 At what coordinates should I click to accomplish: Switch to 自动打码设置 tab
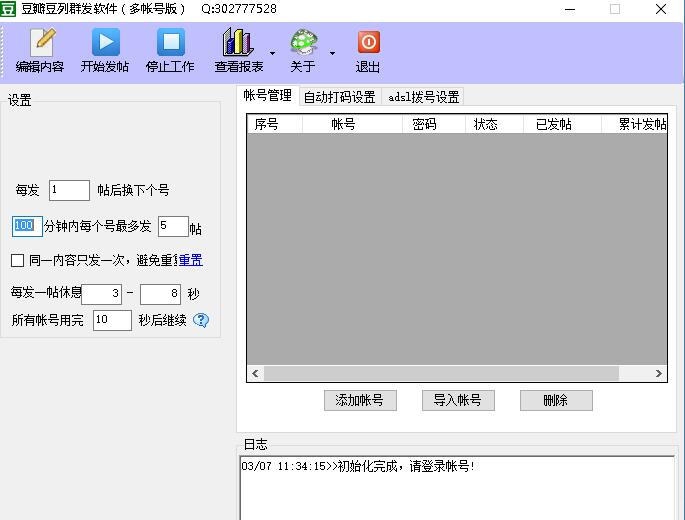[x=339, y=97]
